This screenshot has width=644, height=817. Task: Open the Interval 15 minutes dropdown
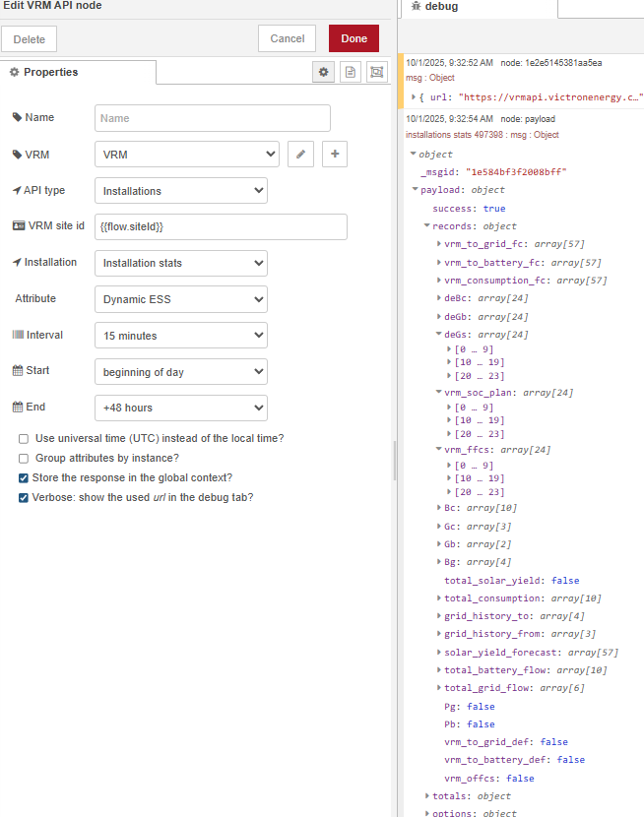pos(181,336)
